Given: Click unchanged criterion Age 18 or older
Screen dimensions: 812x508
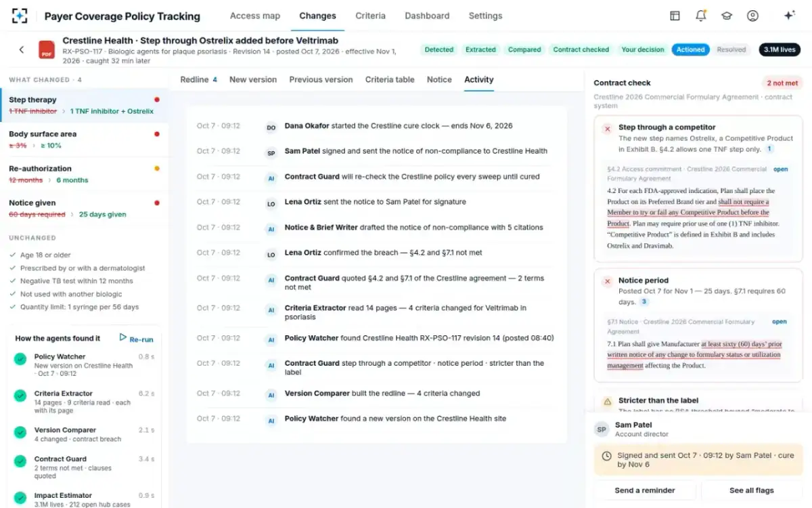Looking at the screenshot, I should tap(45, 255).
